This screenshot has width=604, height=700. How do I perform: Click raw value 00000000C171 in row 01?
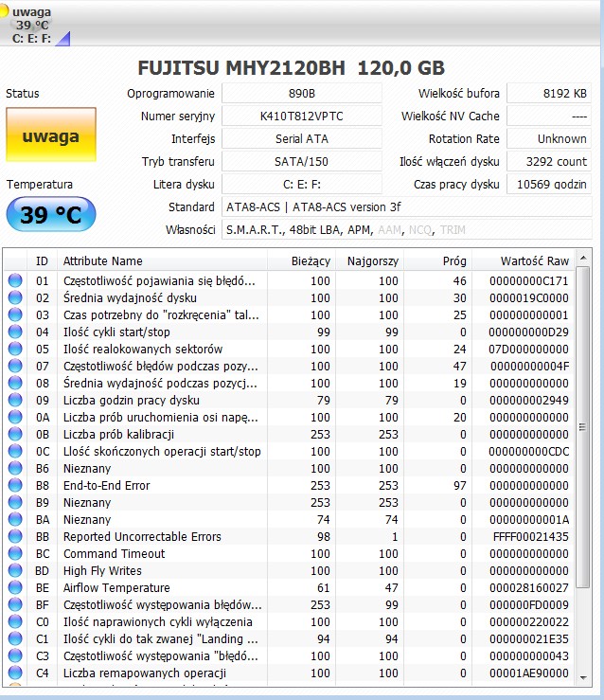529,280
